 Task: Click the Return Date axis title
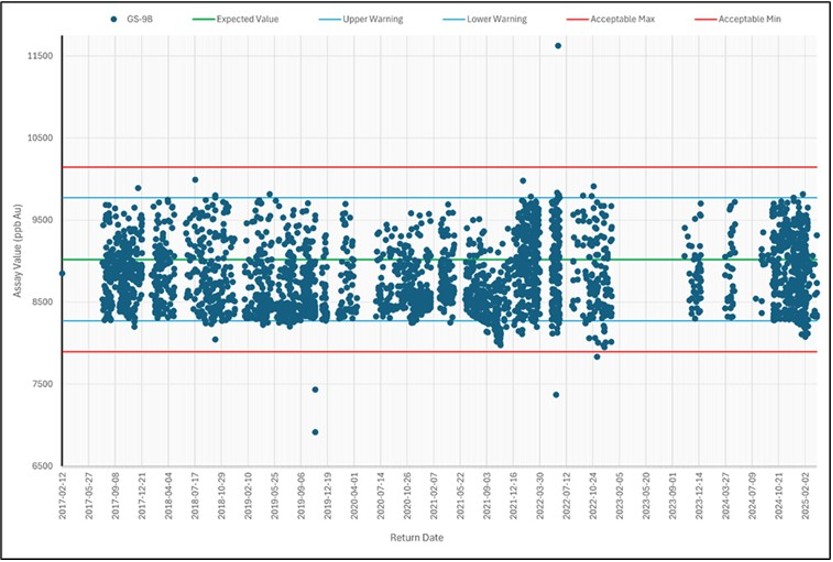point(417,538)
